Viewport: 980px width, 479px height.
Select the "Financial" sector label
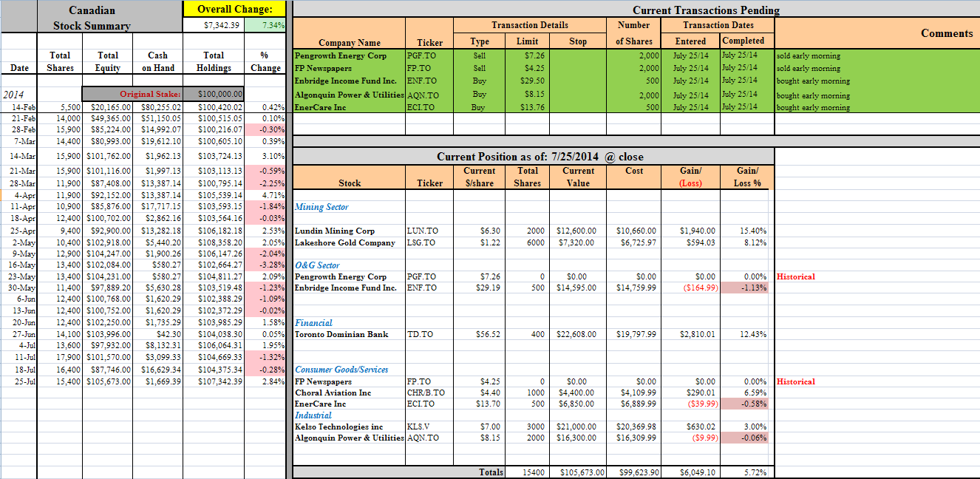coord(313,323)
